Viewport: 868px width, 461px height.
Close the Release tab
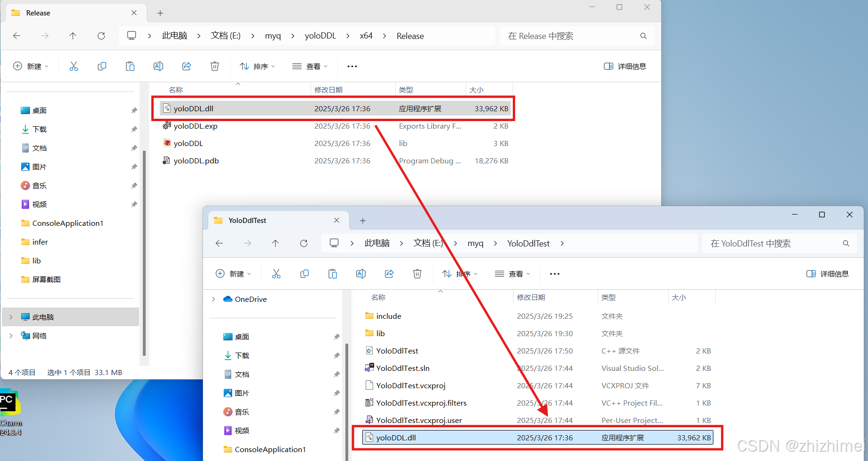(x=134, y=13)
